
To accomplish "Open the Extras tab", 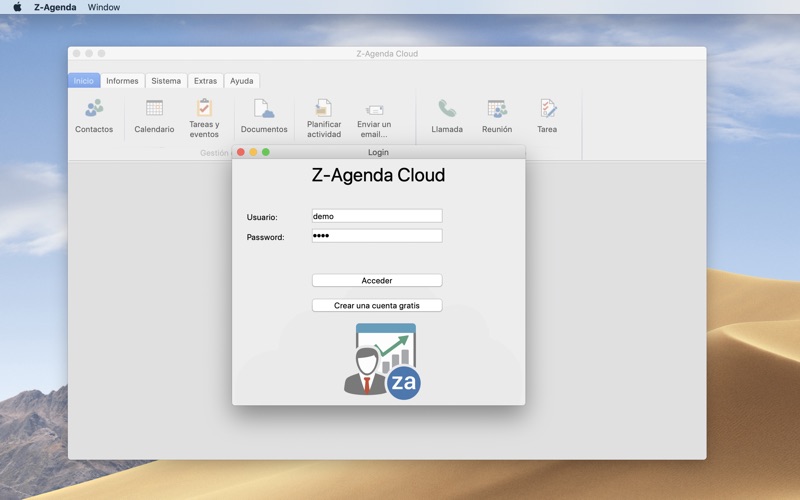I will (x=206, y=81).
